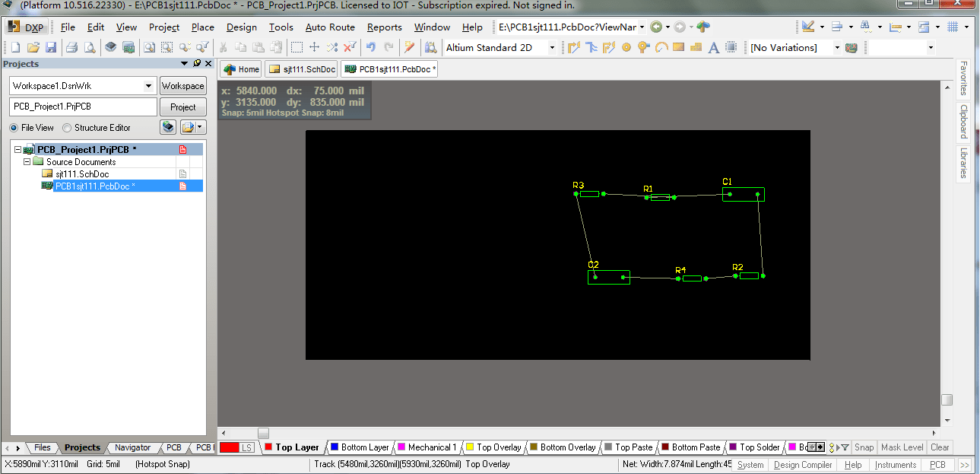The image size is (980, 474).
Task: Open the No Variations dropdown
Action: click(x=838, y=47)
